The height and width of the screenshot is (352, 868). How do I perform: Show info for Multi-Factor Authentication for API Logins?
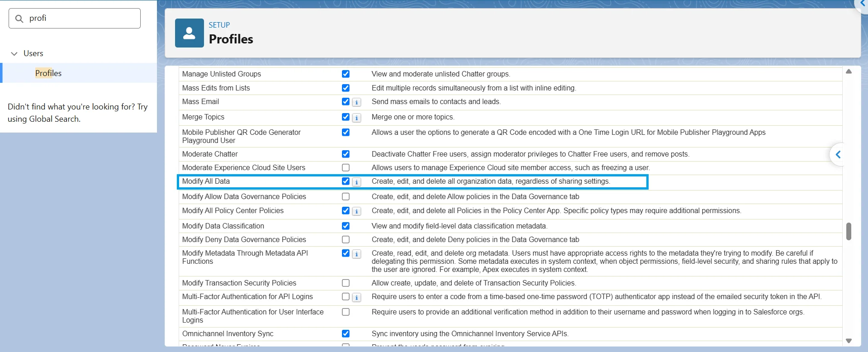point(356,297)
